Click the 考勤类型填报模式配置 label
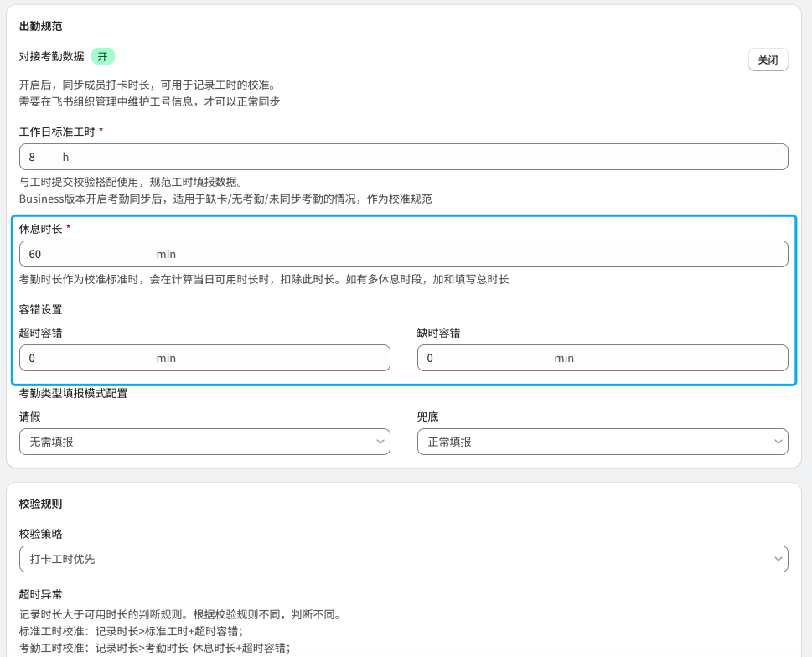This screenshot has height=657, width=812. point(73,393)
